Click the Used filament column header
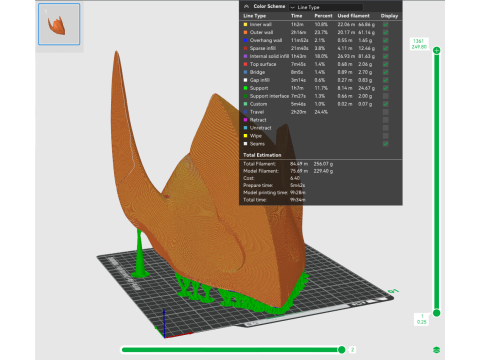This screenshot has width=480, height=360. click(x=353, y=16)
